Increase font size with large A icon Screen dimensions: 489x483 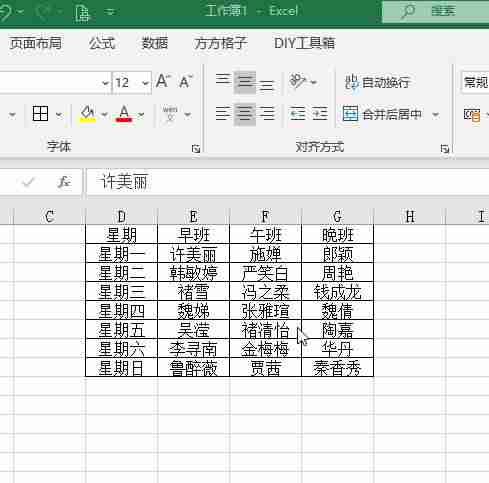163,81
